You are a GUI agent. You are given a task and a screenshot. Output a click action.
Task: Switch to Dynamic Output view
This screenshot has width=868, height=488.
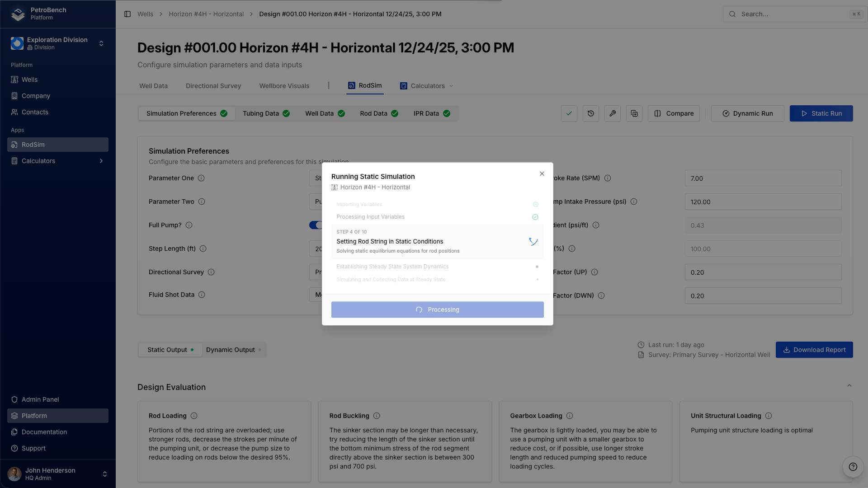click(x=233, y=350)
